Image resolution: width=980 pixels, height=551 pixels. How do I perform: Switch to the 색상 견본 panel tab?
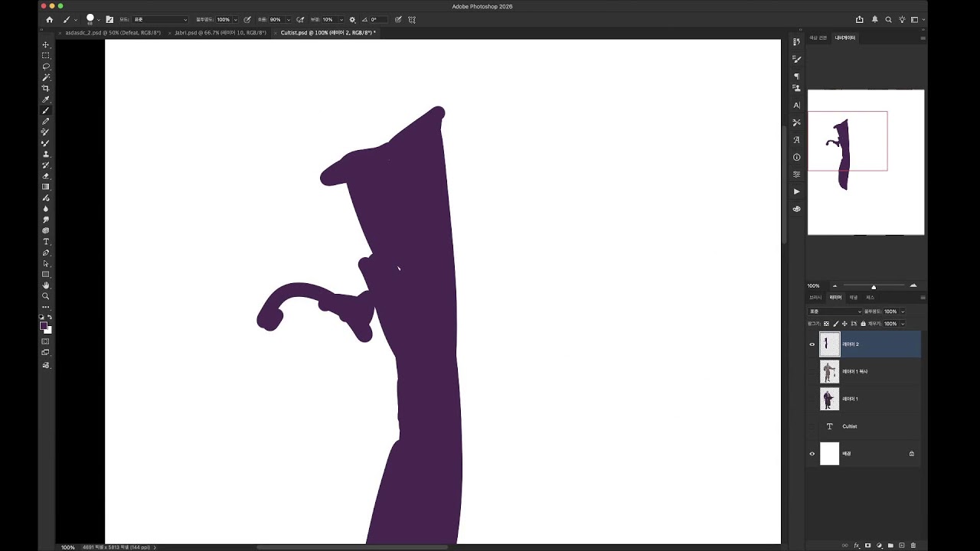pyautogui.click(x=818, y=37)
